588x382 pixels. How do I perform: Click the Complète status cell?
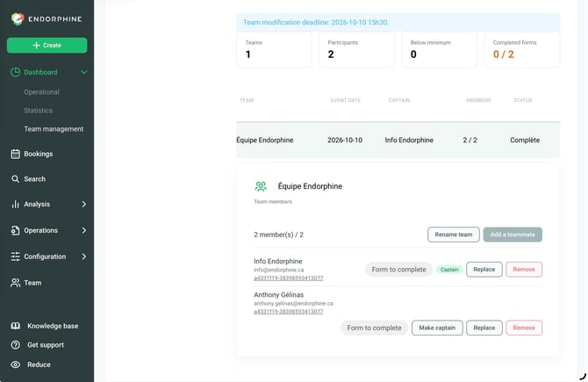(x=525, y=140)
